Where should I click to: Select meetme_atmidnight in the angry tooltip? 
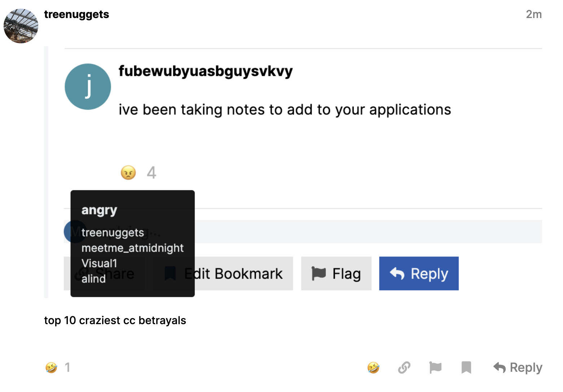132,248
